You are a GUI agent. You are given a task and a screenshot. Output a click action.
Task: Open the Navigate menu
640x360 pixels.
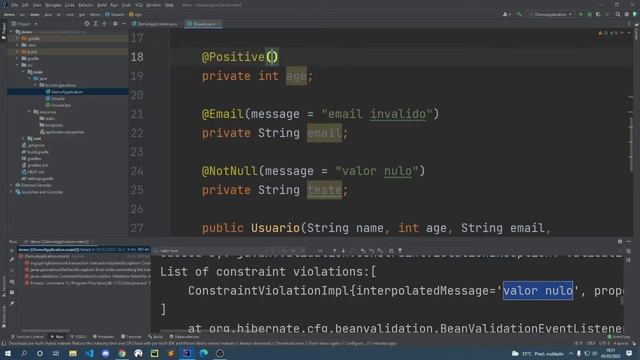click(x=53, y=5)
